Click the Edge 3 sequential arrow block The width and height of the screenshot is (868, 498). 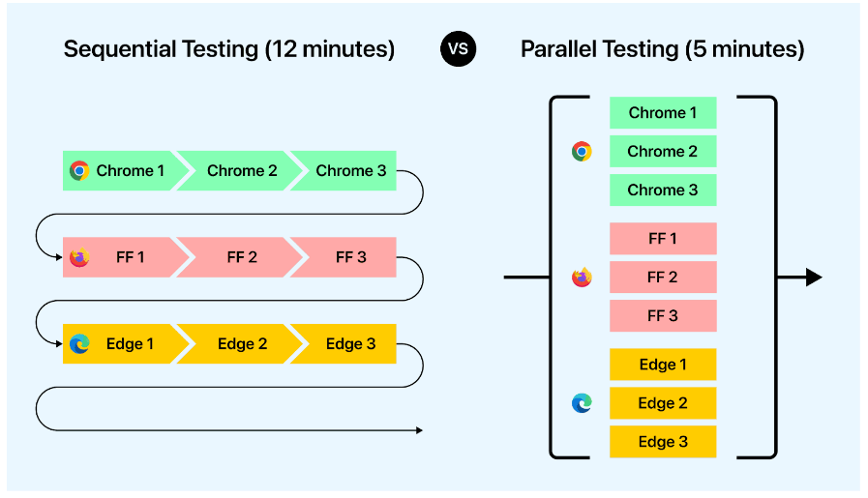[x=346, y=343]
